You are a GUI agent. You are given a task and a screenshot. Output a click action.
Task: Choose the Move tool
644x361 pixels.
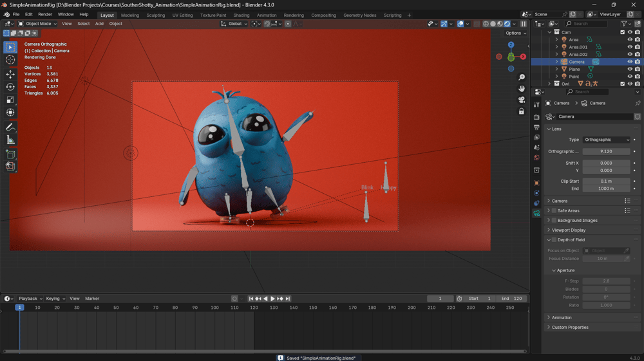(x=11, y=74)
